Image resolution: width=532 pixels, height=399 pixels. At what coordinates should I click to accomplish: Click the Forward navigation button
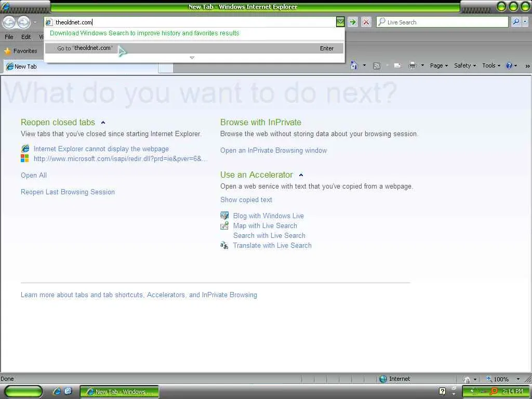tap(23, 22)
